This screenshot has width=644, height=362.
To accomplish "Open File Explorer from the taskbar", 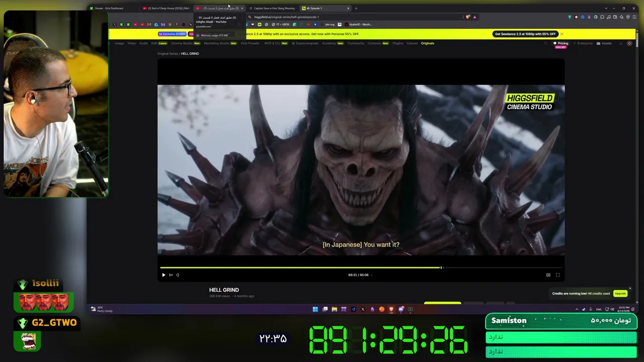I will (x=334, y=309).
